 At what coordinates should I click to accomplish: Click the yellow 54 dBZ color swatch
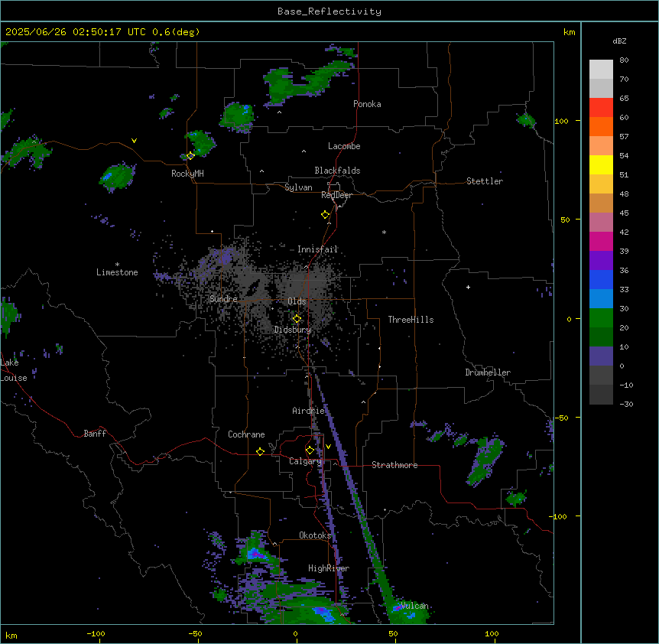pyautogui.click(x=601, y=164)
